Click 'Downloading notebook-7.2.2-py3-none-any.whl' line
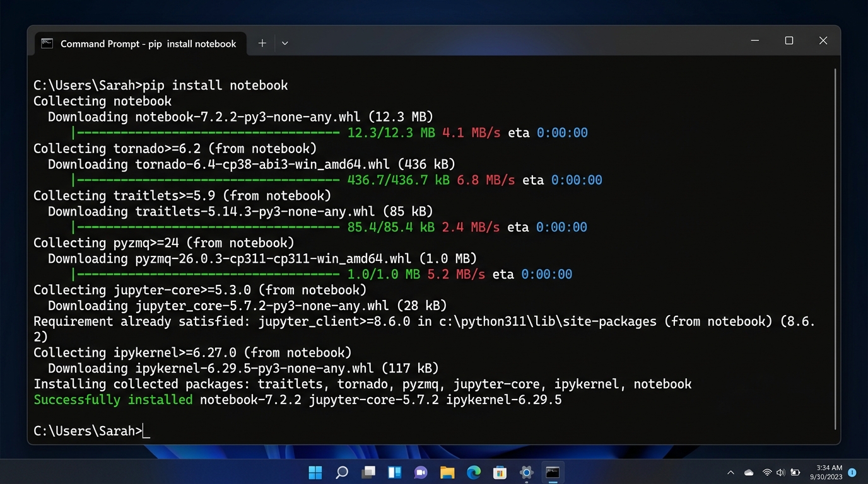Image resolution: width=868 pixels, height=484 pixels. pos(240,117)
